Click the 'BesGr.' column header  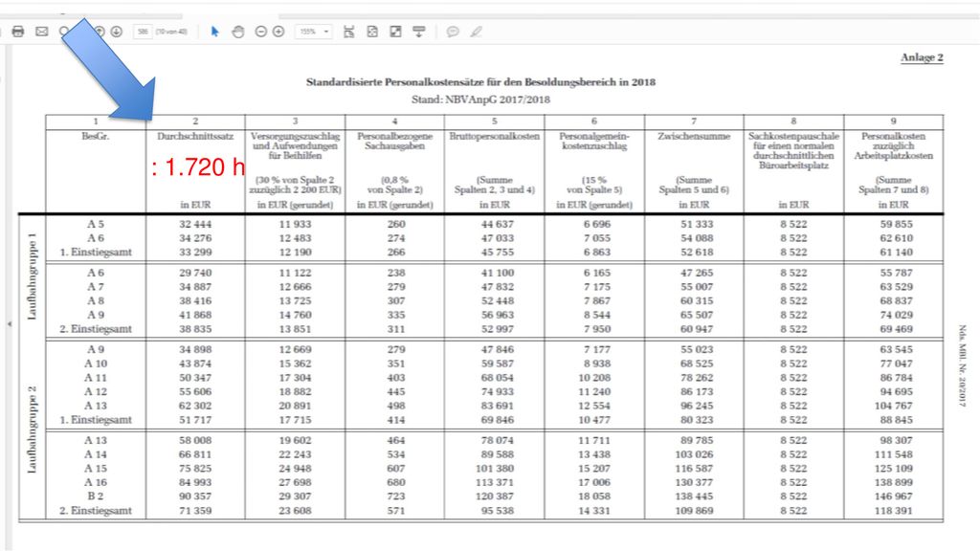pyautogui.click(x=96, y=136)
